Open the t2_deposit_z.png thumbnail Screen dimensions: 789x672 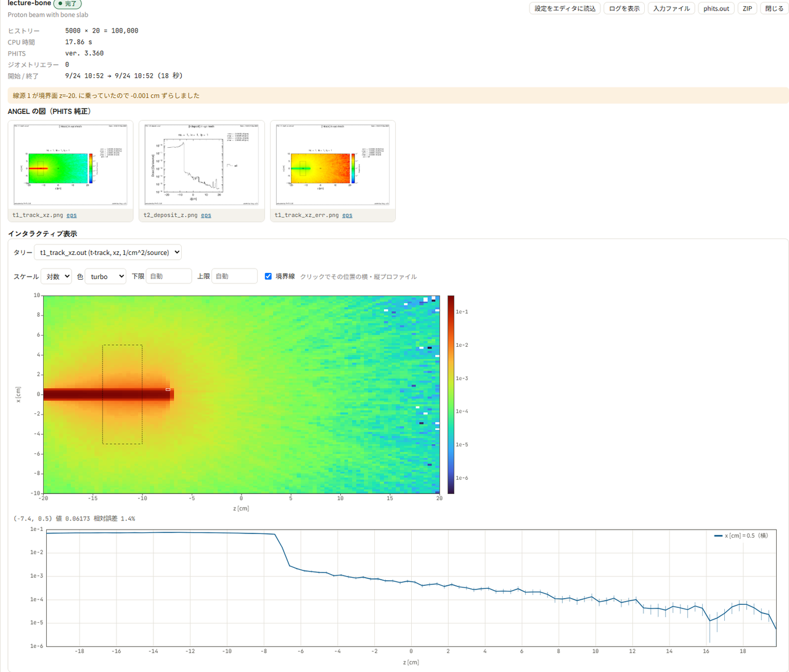point(202,165)
